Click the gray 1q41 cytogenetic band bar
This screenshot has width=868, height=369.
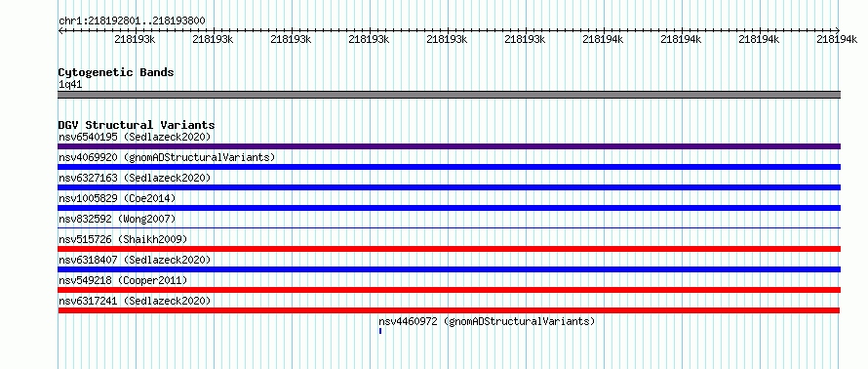[449, 95]
